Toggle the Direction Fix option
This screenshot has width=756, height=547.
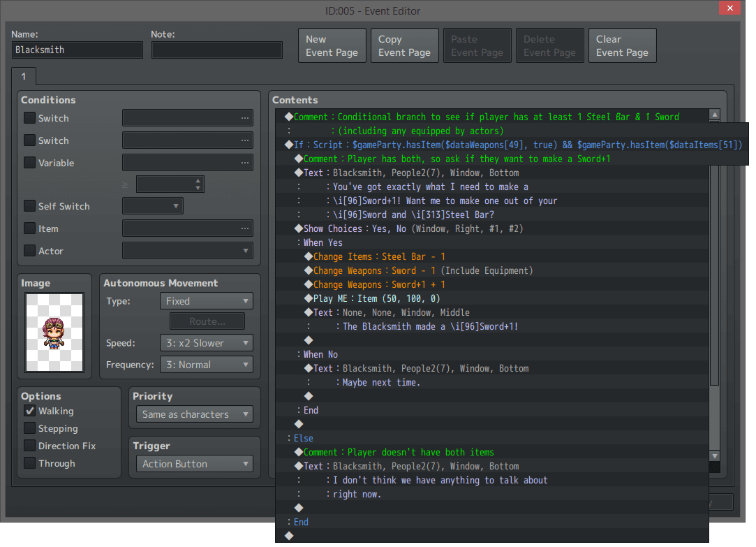click(x=29, y=446)
